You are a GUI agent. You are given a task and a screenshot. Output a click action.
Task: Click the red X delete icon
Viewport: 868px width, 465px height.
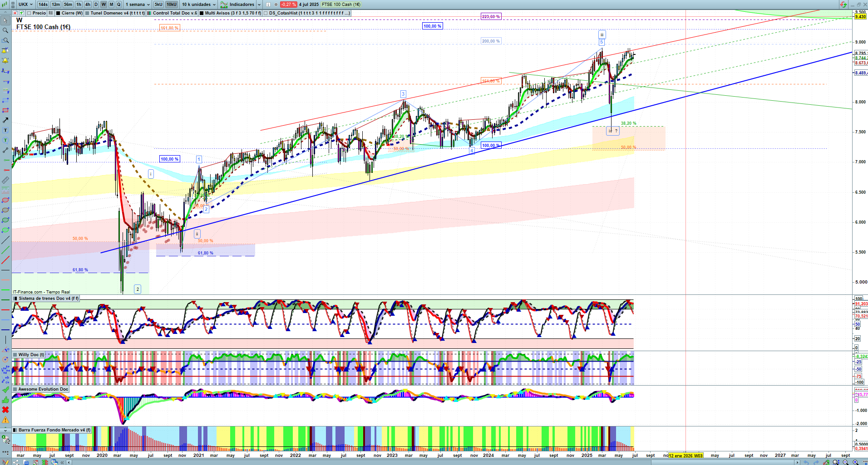tap(5, 410)
